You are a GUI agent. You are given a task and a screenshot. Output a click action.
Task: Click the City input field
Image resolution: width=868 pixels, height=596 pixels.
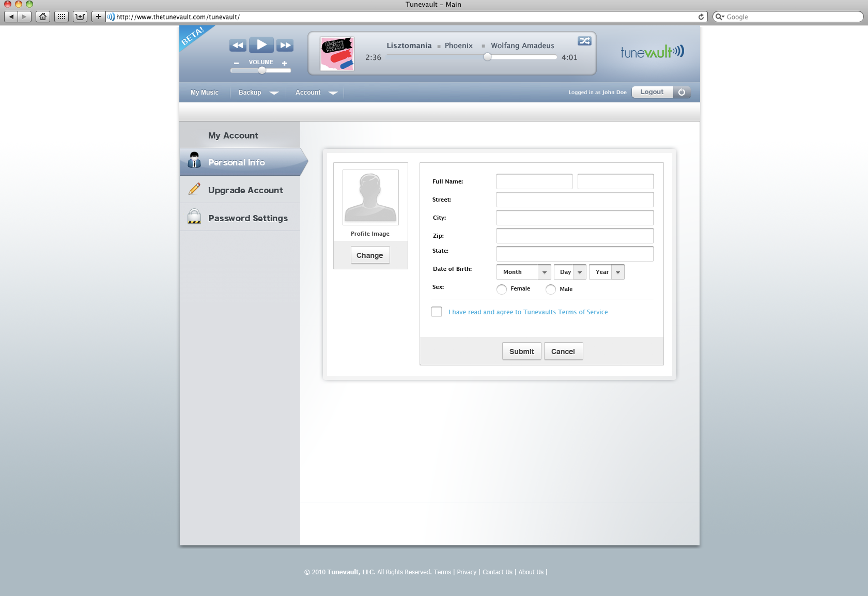[575, 218]
